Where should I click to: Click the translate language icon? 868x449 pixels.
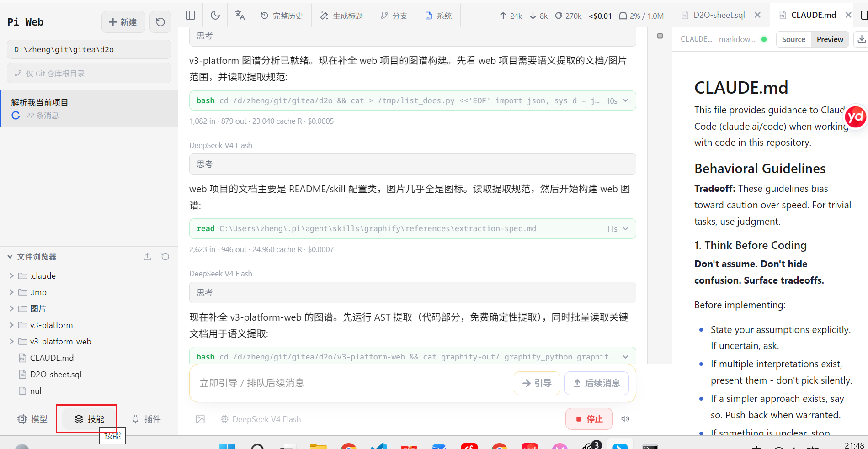click(240, 16)
